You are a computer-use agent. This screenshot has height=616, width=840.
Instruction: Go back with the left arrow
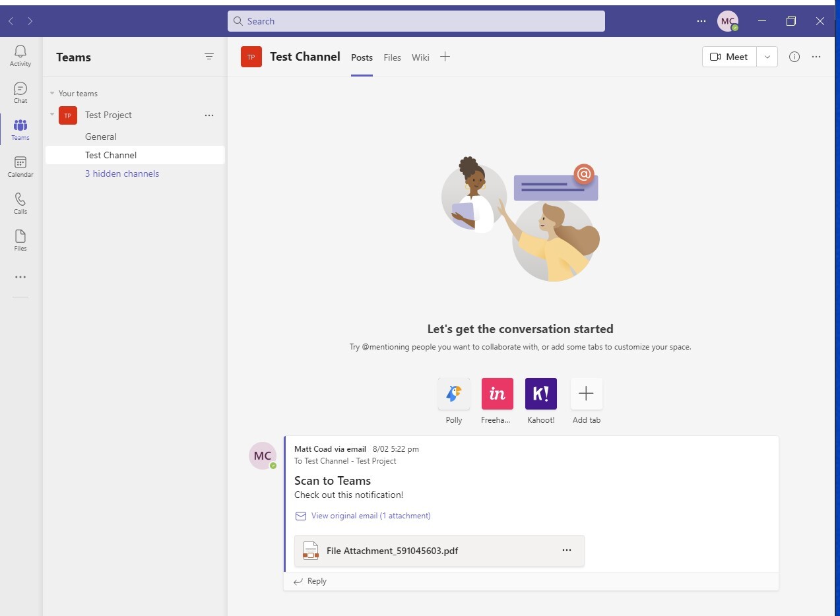(x=11, y=21)
